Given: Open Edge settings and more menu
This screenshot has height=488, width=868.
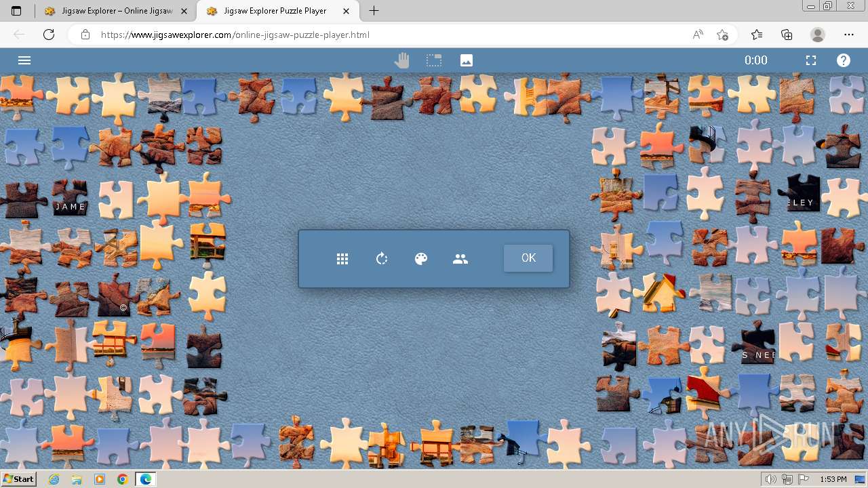Looking at the screenshot, I should 849,35.
